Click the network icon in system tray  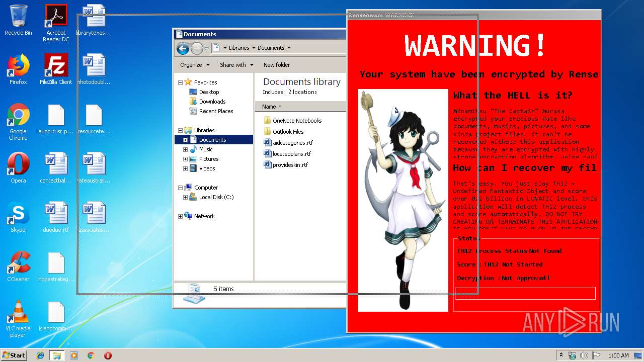coord(572,355)
